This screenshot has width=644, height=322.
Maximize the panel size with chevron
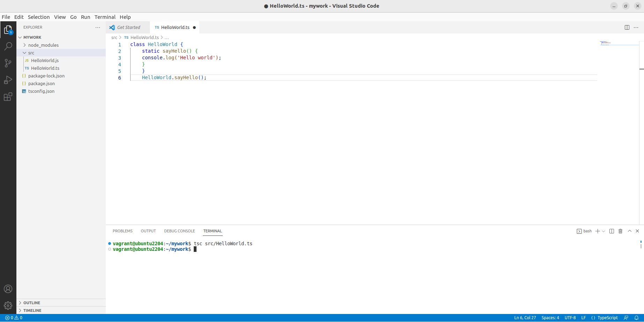point(630,231)
